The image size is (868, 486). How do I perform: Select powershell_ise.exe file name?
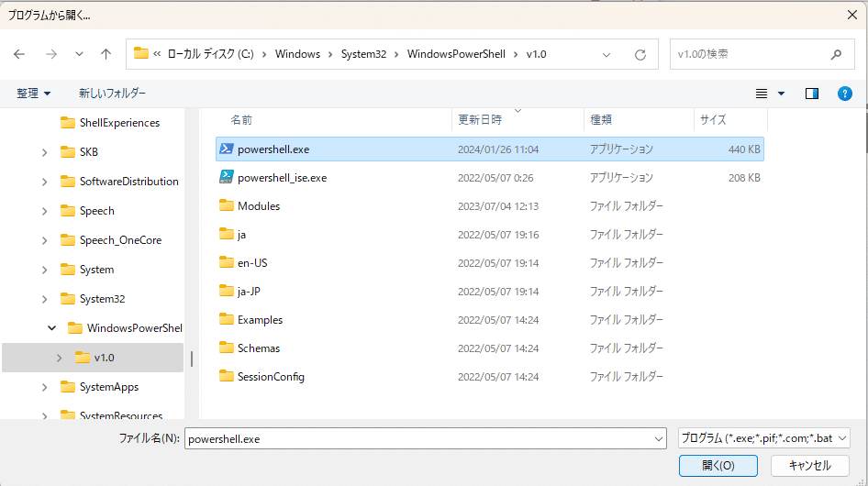(x=282, y=178)
